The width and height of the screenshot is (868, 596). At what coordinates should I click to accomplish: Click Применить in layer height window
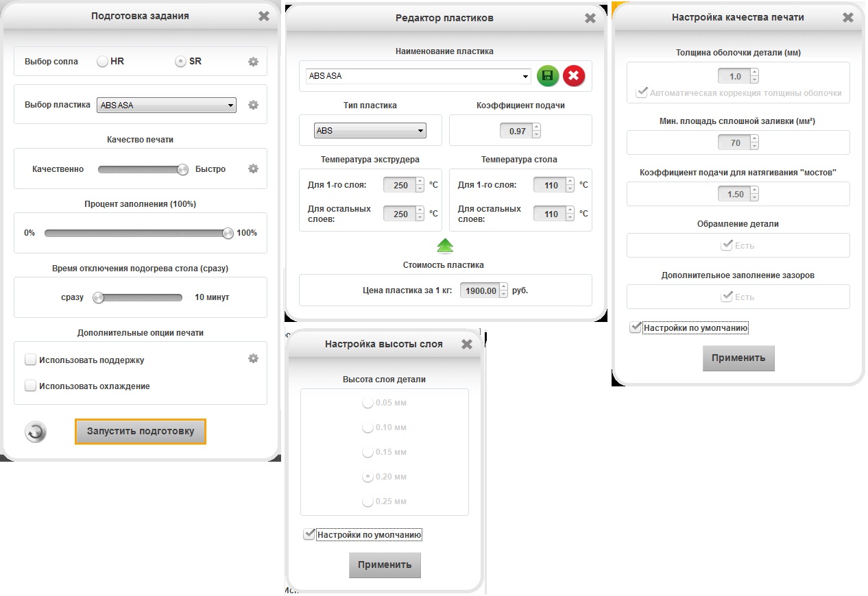385,565
